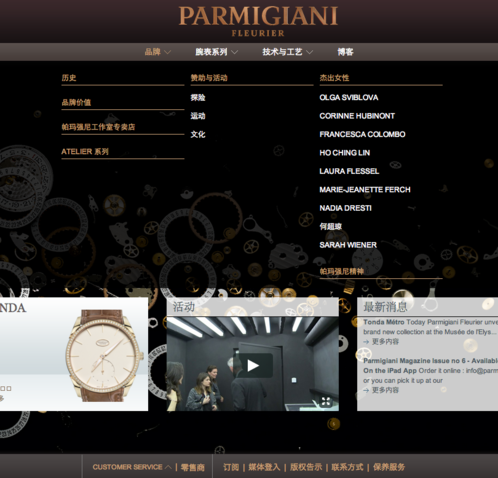Click the 活动 panel heading
This screenshot has height=478, width=498.
[184, 307]
